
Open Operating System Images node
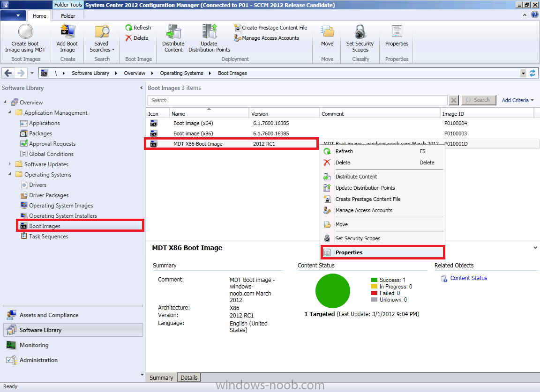56,206
